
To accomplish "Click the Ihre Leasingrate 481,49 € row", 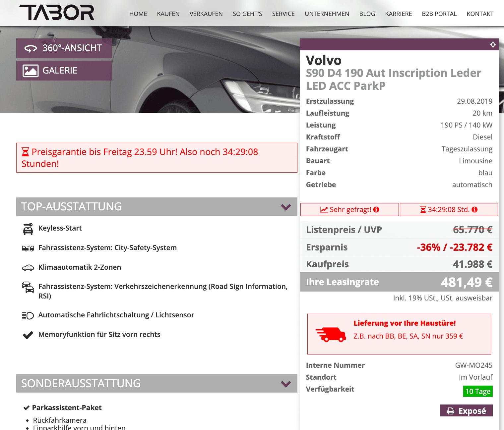I will (x=399, y=282).
